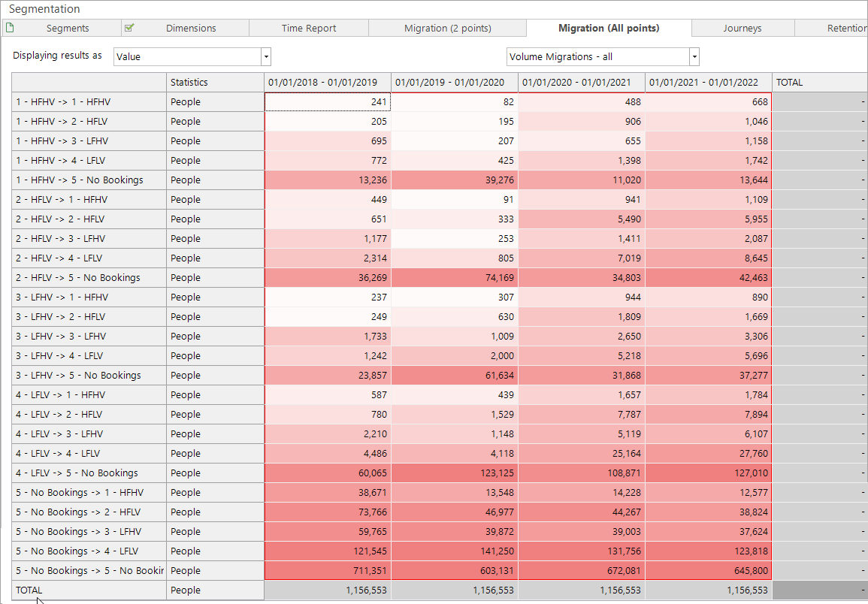Click the TOTAL column header

point(821,83)
